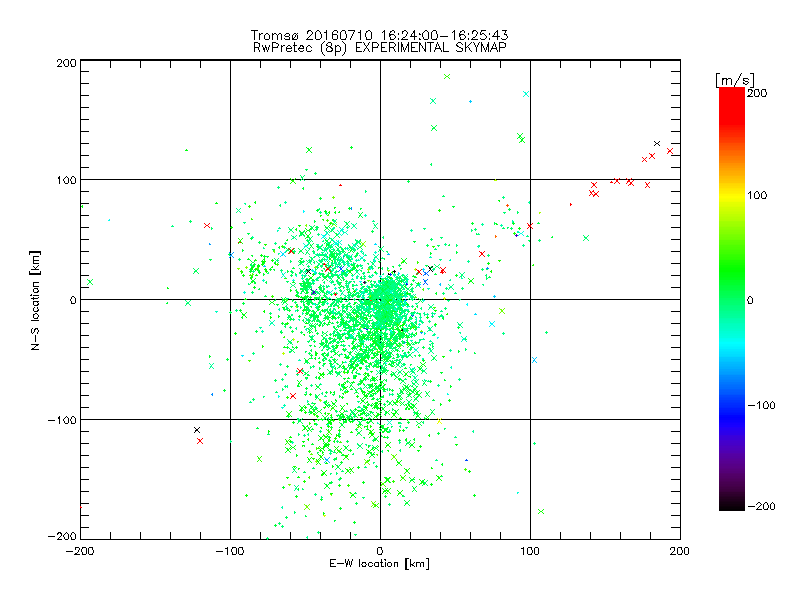Viewport: 800px width, 600px height.
Task: Click the black X marker in the lower-left quadrant
Action: click(197, 430)
